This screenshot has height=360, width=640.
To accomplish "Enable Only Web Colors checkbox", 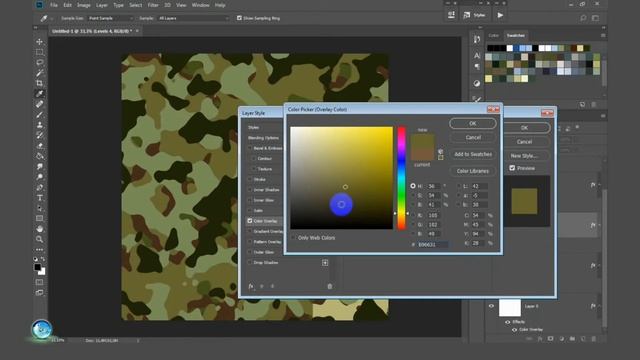I will point(293,238).
